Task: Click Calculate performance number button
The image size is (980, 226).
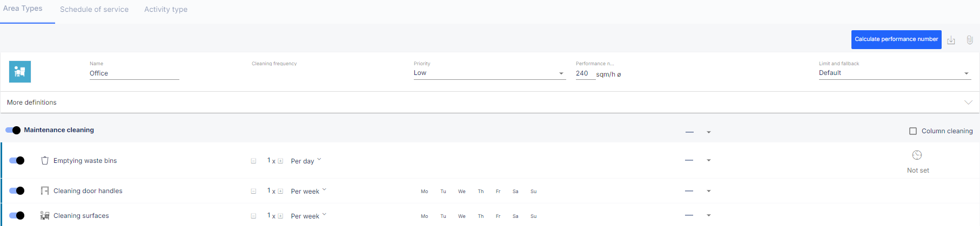Action: [896, 39]
